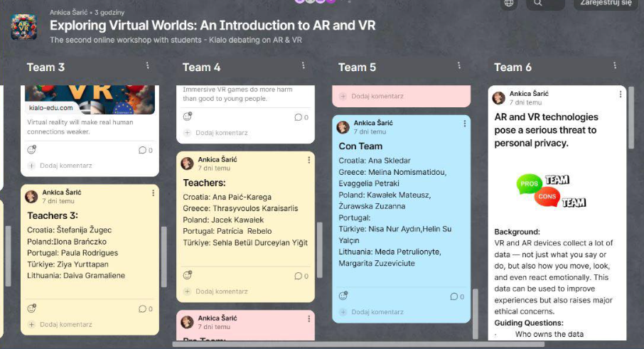Open Team 4 column three-dot menu

click(303, 66)
